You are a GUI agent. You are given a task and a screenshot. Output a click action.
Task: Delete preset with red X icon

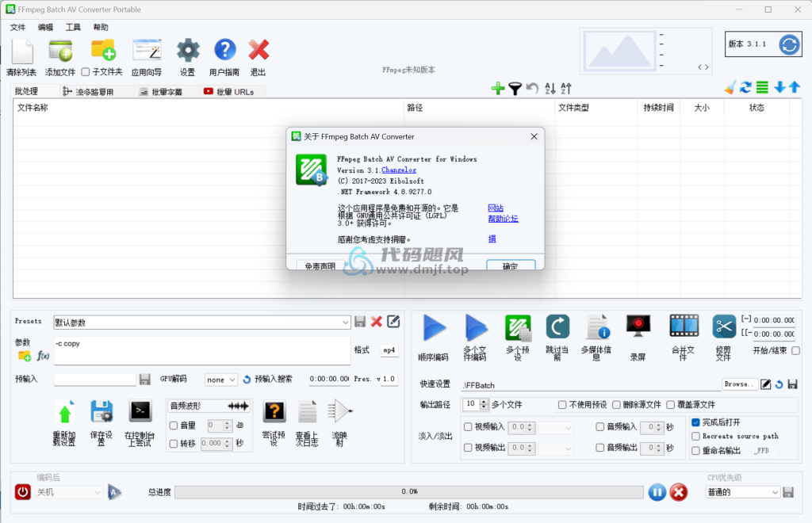[x=377, y=322]
